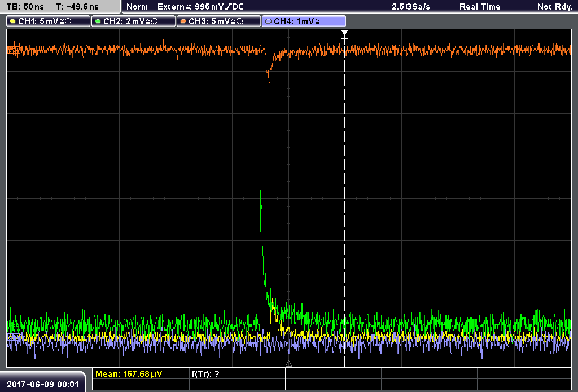Click the Norm trigger mode label
The width and height of the screenshot is (578, 392).
137,7
